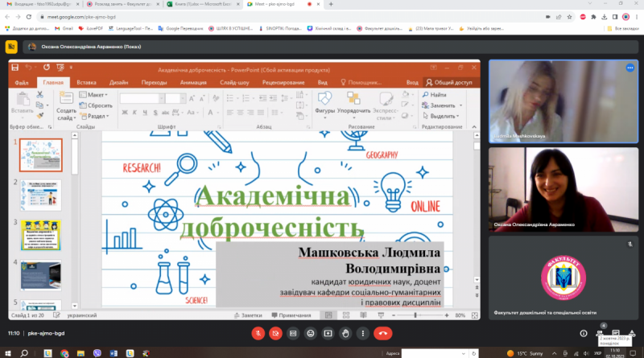Open more options three-dot menu
Viewport: 644px width, 358px height.
coord(363,333)
